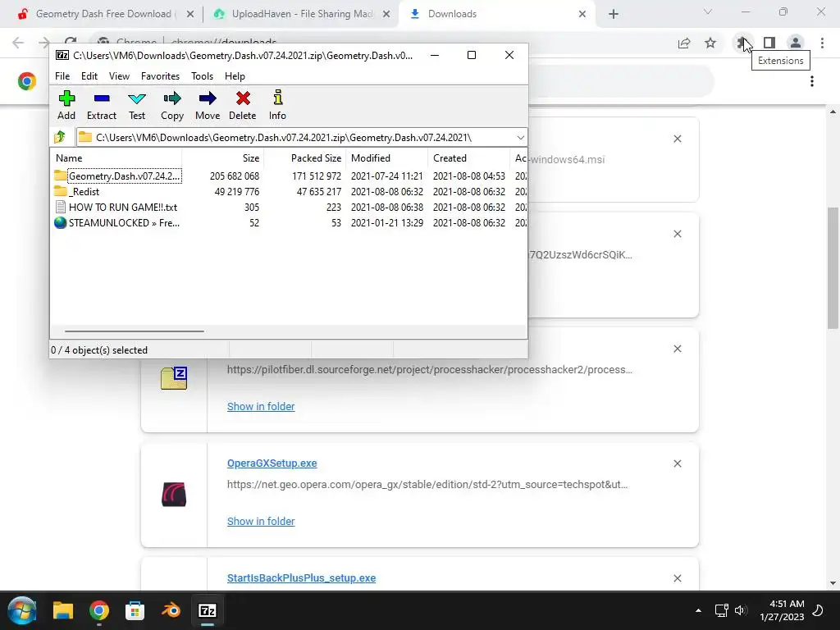Viewport: 840px width, 630px height.
Task: Select the STEAMUNLOCKED shortcut file
Action: 117,222
